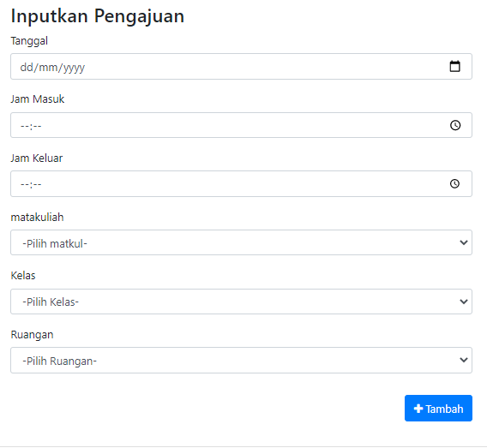Click the Jam Keluar label

[x=37, y=158]
